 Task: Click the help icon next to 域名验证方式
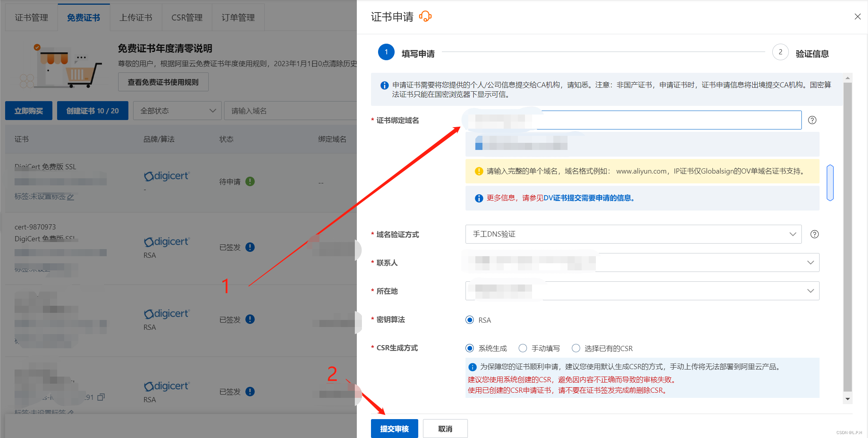coord(814,234)
